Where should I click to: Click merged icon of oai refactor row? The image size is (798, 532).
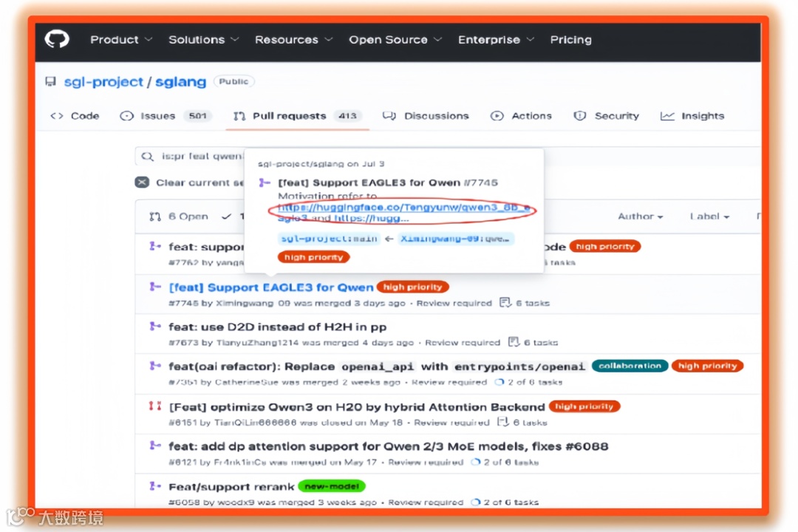click(155, 366)
